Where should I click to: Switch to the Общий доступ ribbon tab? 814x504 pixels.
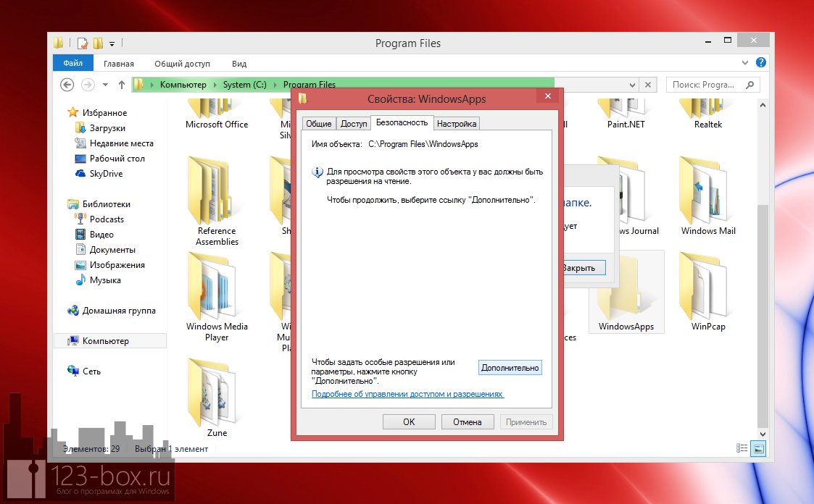(182, 64)
